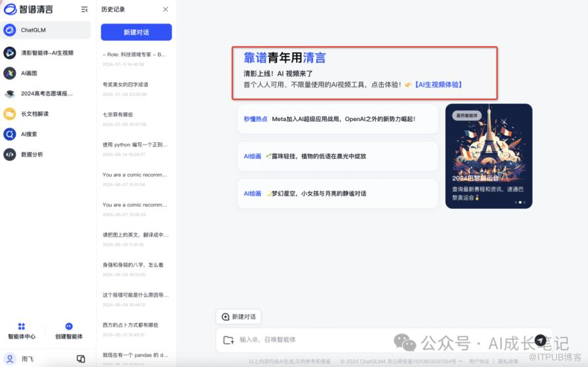Click the plus-chat icon in 新建对话
The width and height of the screenshot is (588, 367).
click(225, 317)
